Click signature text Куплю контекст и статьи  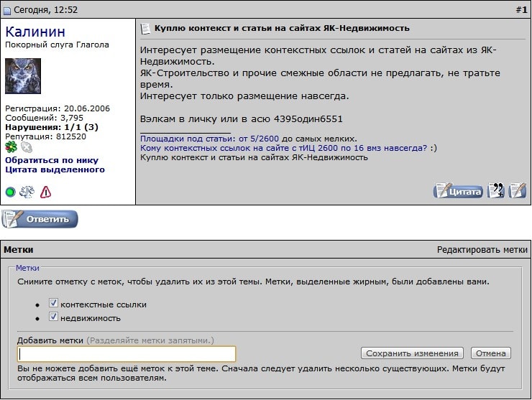tap(254, 157)
